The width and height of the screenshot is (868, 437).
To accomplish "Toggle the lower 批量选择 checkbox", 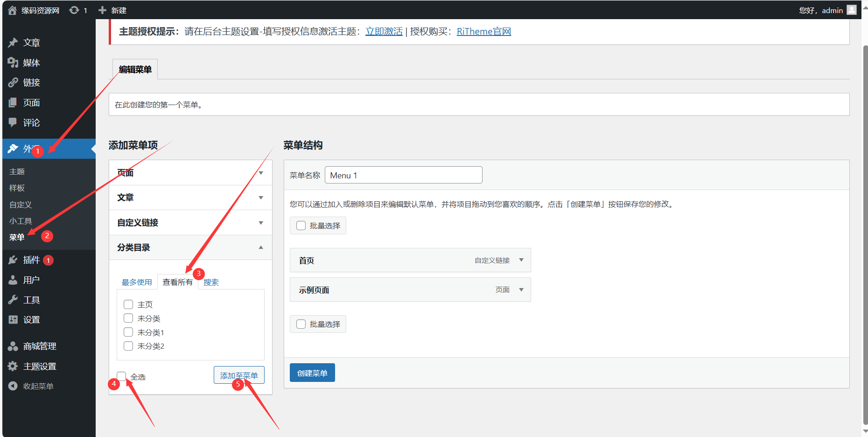I will click(301, 324).
